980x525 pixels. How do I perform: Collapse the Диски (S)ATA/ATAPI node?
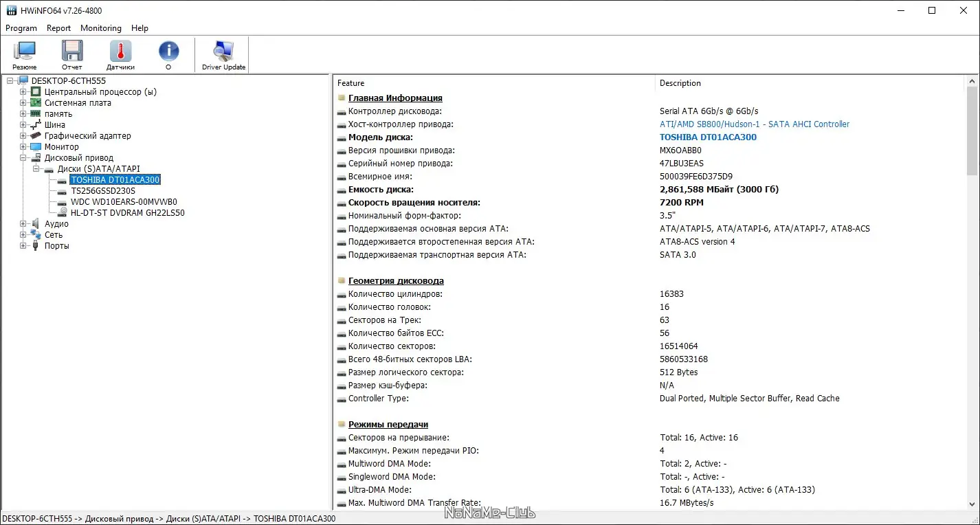(x=36, y=169)
